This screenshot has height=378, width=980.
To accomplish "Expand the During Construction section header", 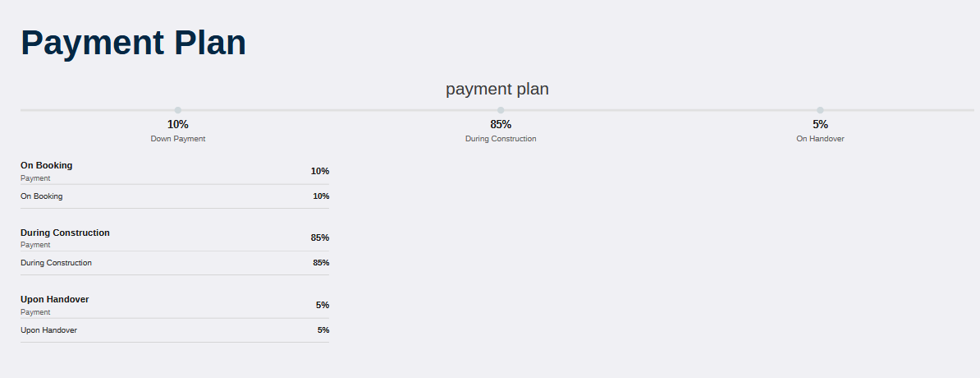I will click(x=175, y=238).
